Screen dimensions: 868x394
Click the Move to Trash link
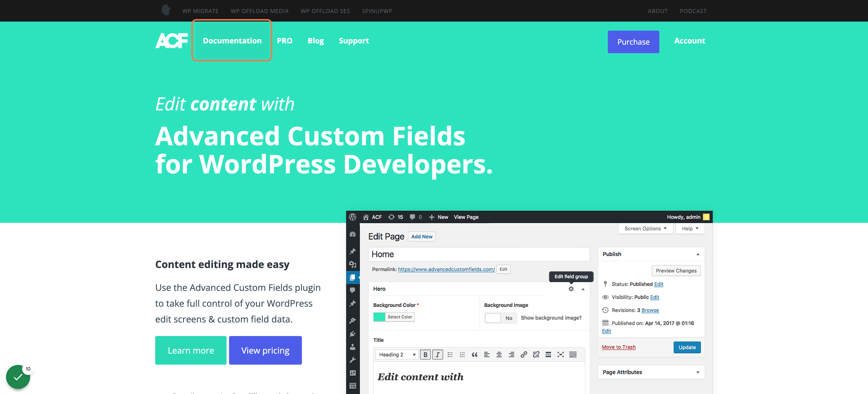point(619,347)
